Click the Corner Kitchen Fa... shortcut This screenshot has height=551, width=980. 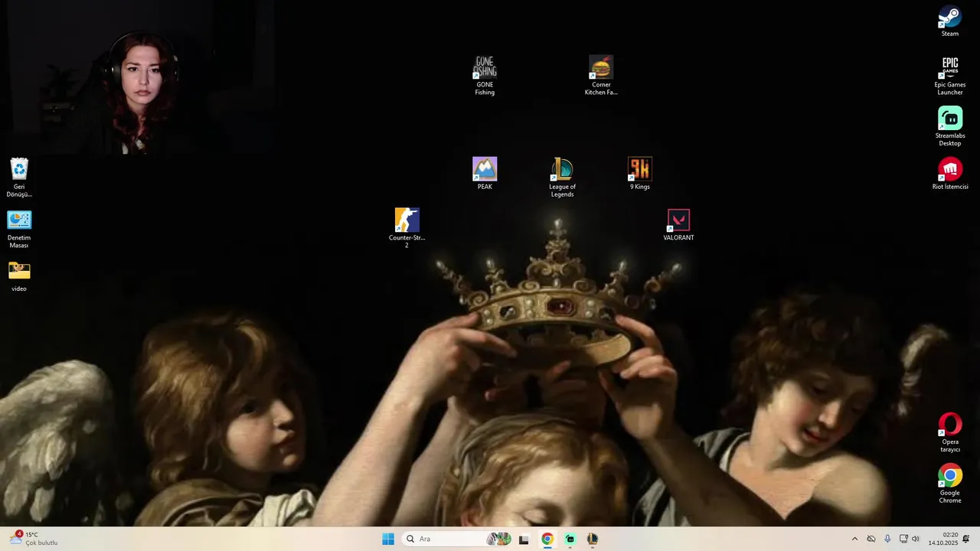(x=601, y=76)
